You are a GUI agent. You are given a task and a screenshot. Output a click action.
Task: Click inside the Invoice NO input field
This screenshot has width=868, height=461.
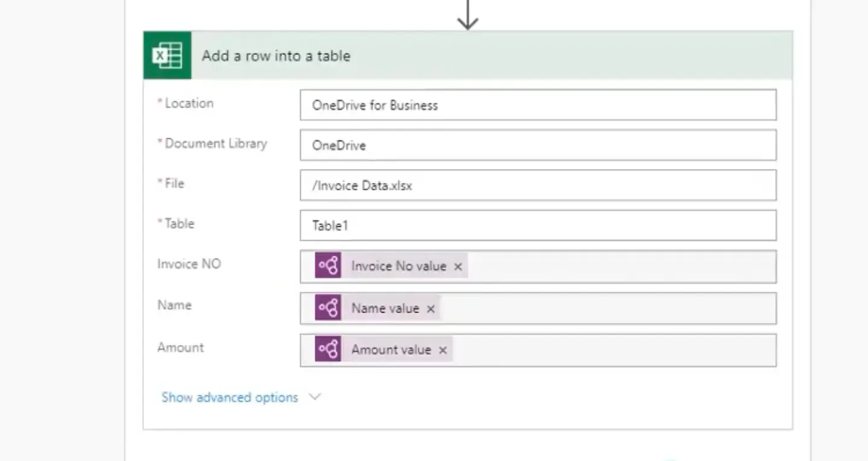621,266
